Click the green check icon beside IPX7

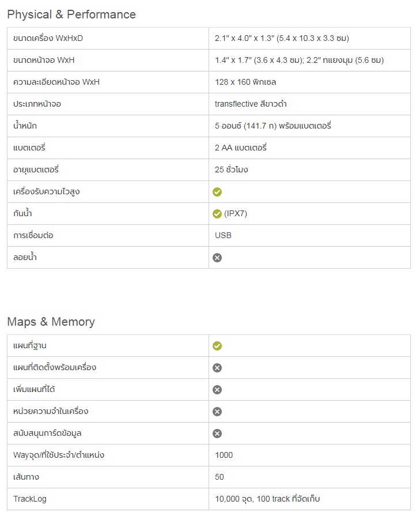point(217,214)
